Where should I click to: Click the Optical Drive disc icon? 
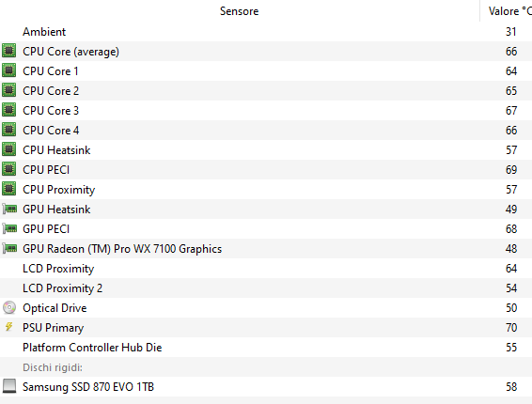pyautogui.click(x=9, y=307)
